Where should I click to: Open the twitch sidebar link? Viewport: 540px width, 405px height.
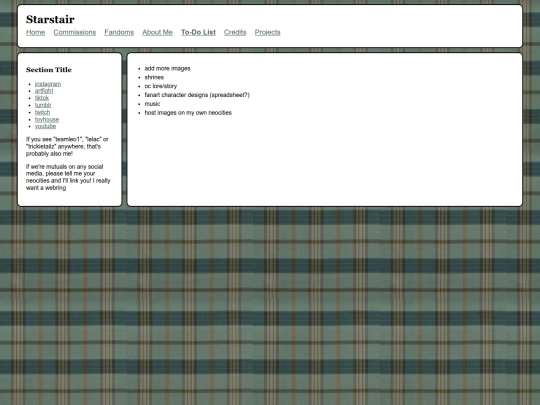[42, 113]
